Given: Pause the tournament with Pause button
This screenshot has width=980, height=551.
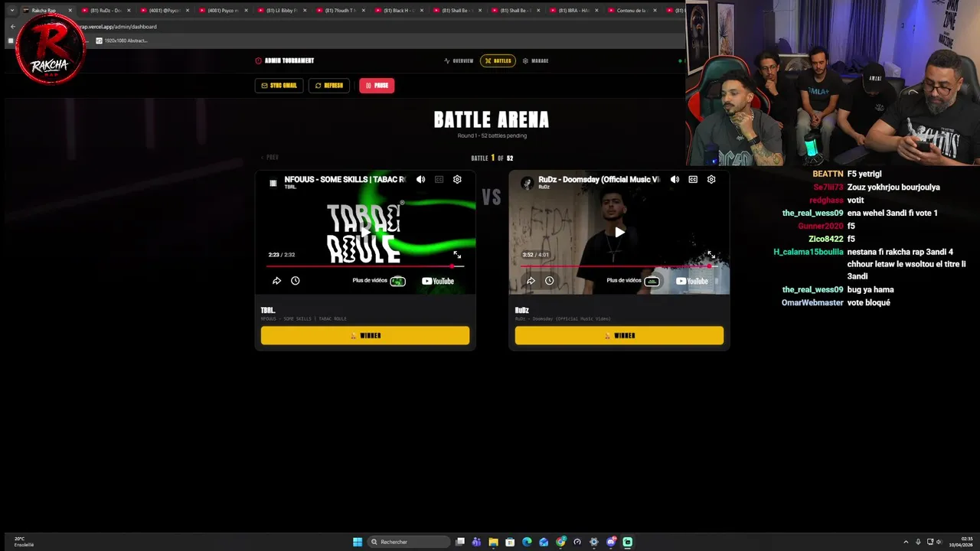Looking at the screenshot, I should coord(377,86).
